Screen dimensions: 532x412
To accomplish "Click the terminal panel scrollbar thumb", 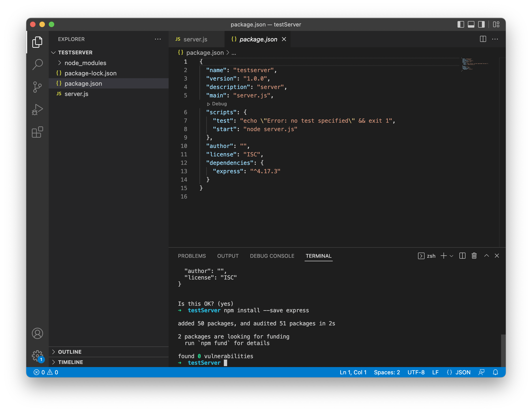I will coord(503,351).
